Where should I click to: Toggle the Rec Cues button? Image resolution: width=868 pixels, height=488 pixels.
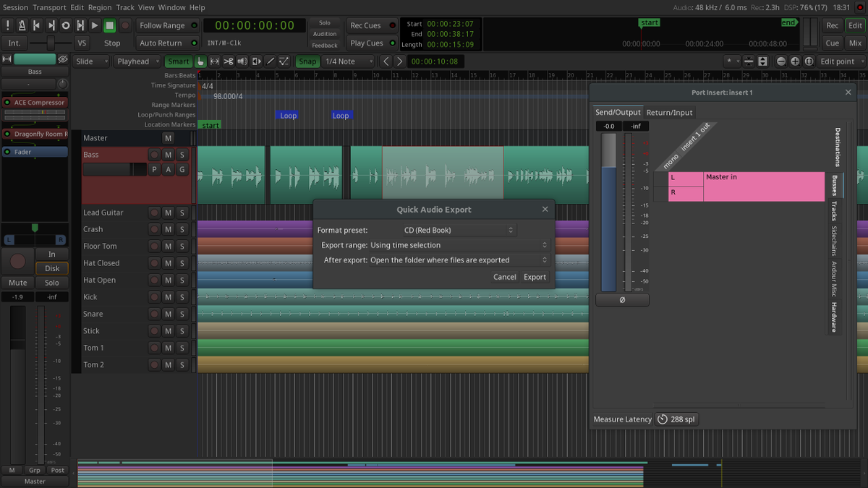pos(372,25)
